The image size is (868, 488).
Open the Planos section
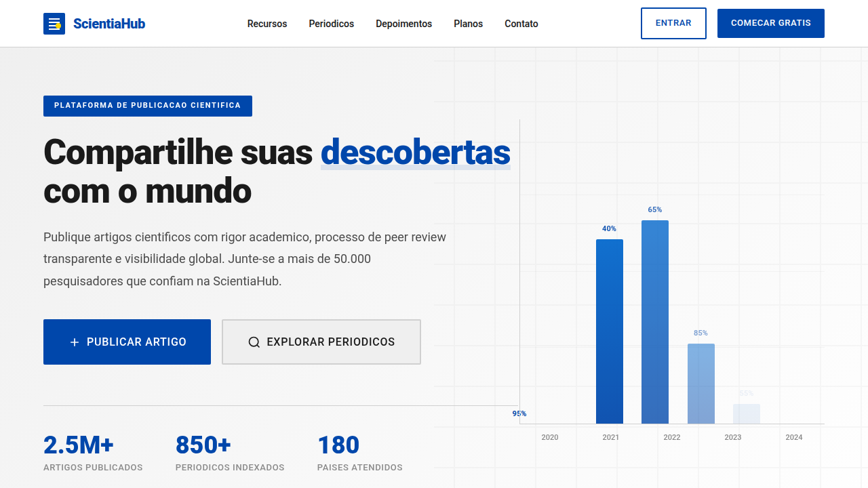(468, 24)
